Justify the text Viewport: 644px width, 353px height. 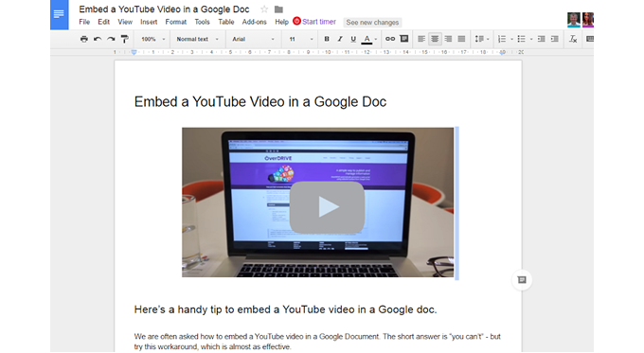(x=461, y=39)
